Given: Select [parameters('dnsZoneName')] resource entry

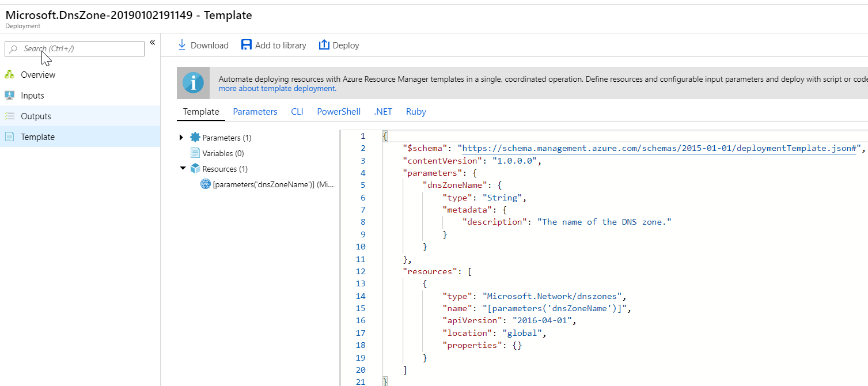Looking at the screenshot, I should (x=273, y=184).
